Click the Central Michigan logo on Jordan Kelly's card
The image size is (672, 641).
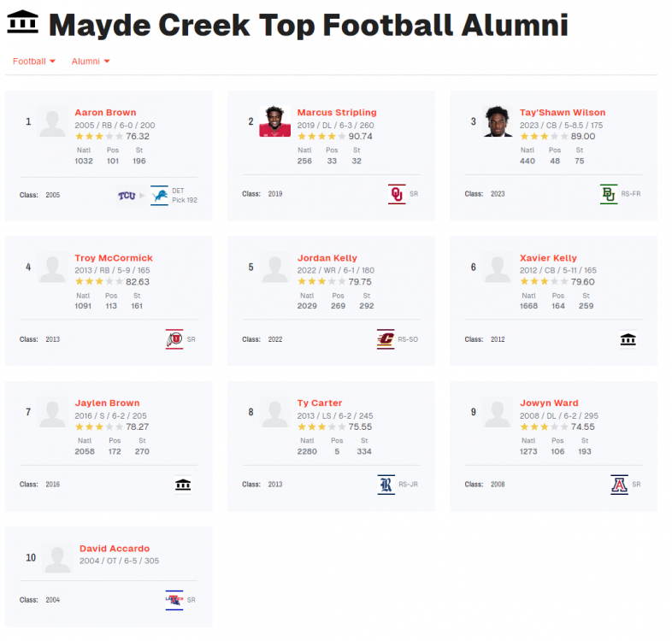click(x=386, y=339)
